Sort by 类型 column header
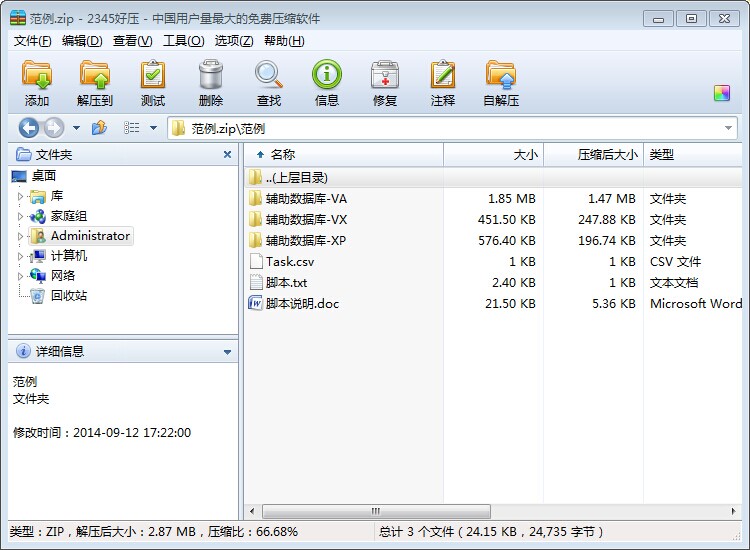750x550 pixels. pos(693,154)
